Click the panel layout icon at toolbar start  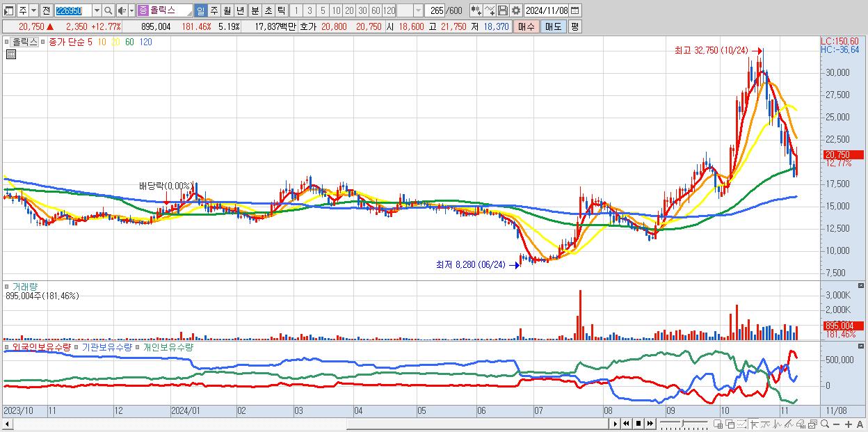[8, 10]
